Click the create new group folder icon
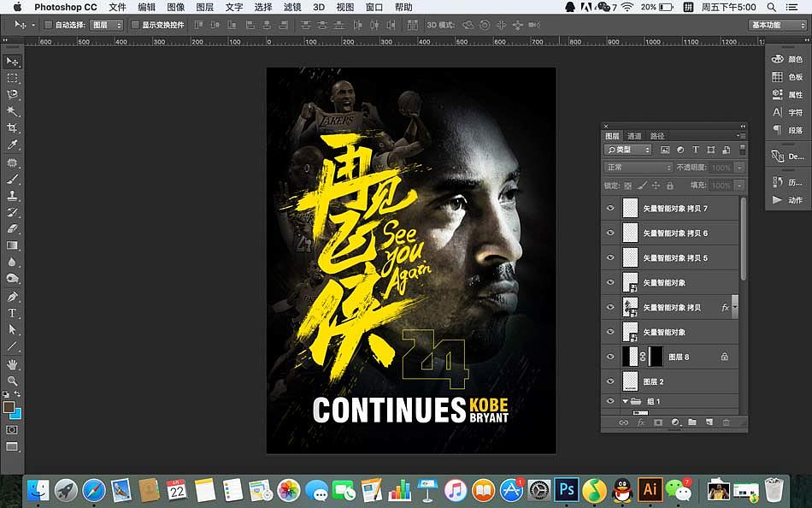The image size is (812, 508). pos(691,422)
